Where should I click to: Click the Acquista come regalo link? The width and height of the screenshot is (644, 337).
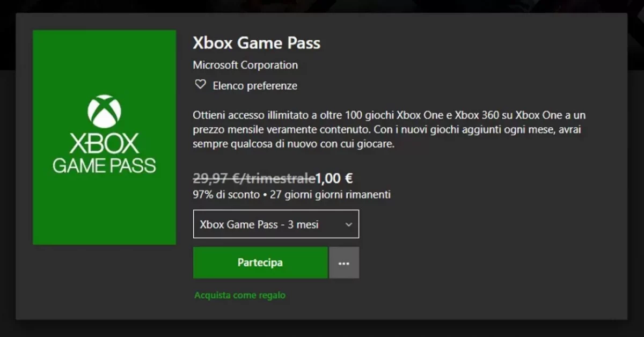[240, 295]
